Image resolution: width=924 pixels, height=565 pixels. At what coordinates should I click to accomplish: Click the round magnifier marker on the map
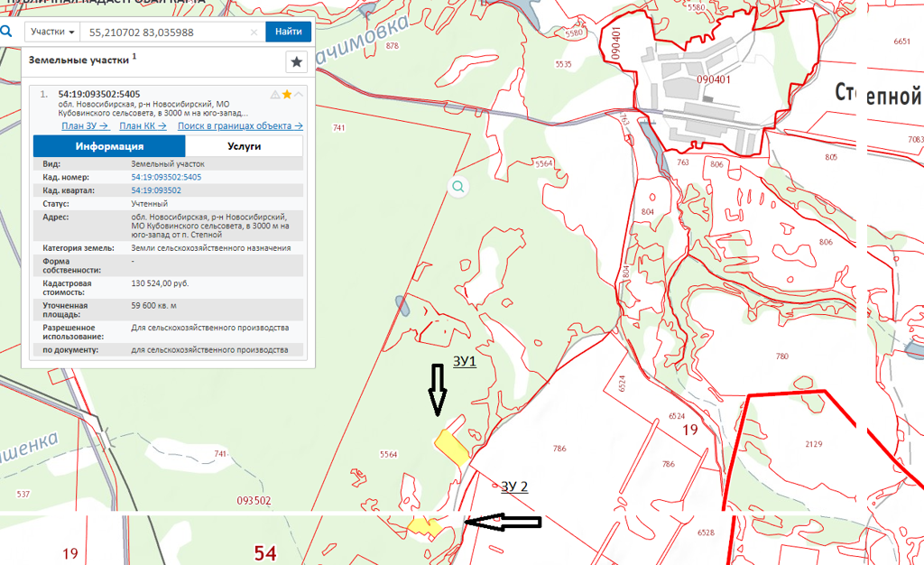tap(457, 188)
